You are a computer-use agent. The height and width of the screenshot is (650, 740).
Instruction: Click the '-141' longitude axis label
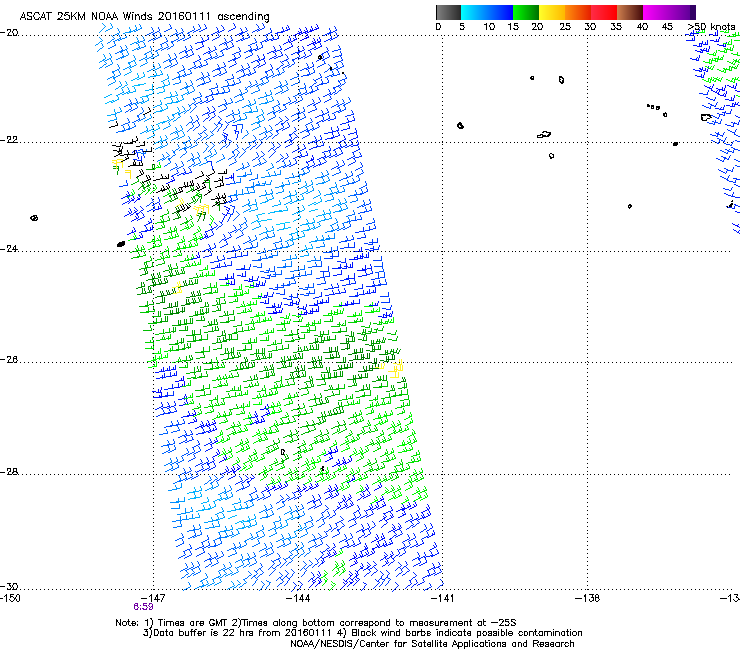click(443, 598)
